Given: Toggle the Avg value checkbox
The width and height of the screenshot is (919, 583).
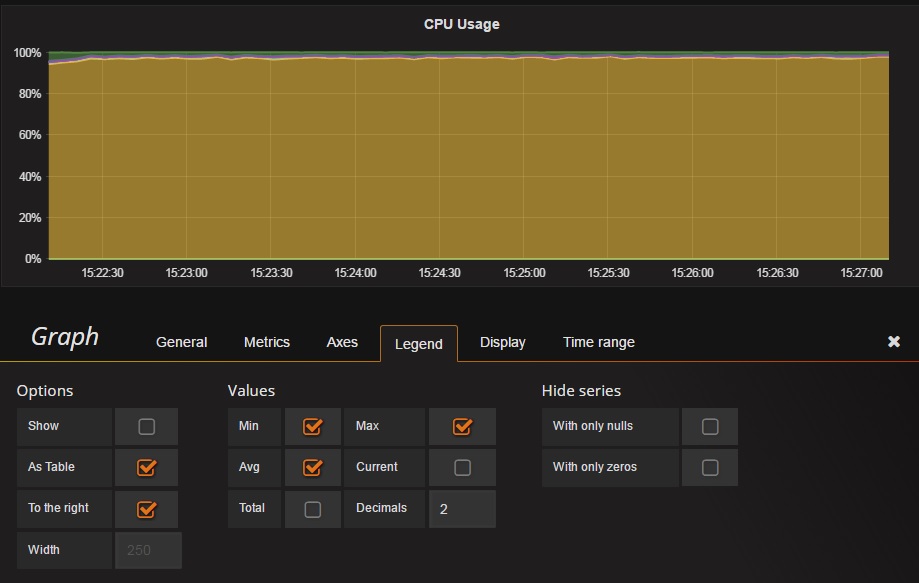Looking at the screenshot, I should (x=312, y=468).
